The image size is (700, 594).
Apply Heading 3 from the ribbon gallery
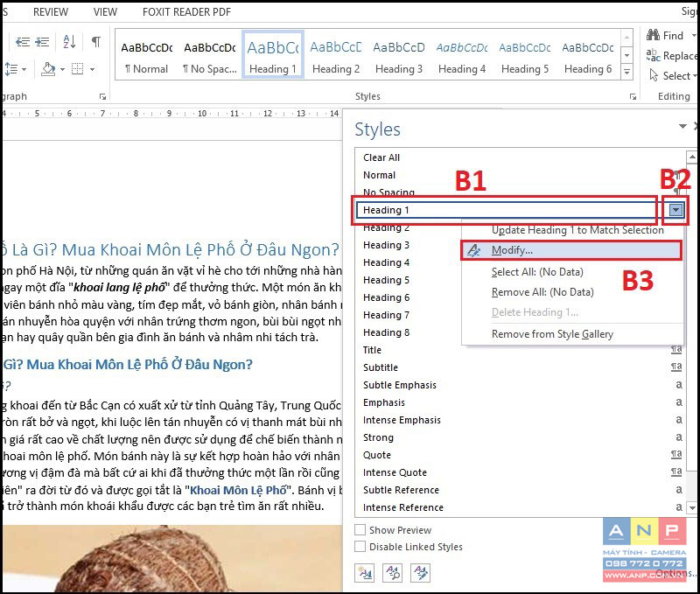(x=399, y=55)
